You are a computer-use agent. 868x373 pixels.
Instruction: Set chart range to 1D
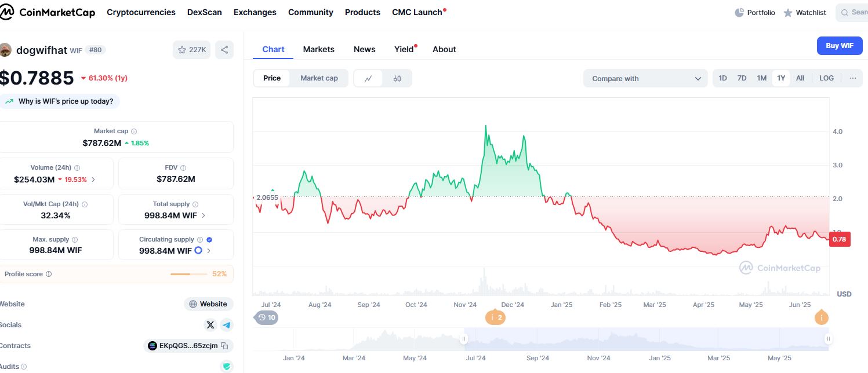[x=722, y=78]
